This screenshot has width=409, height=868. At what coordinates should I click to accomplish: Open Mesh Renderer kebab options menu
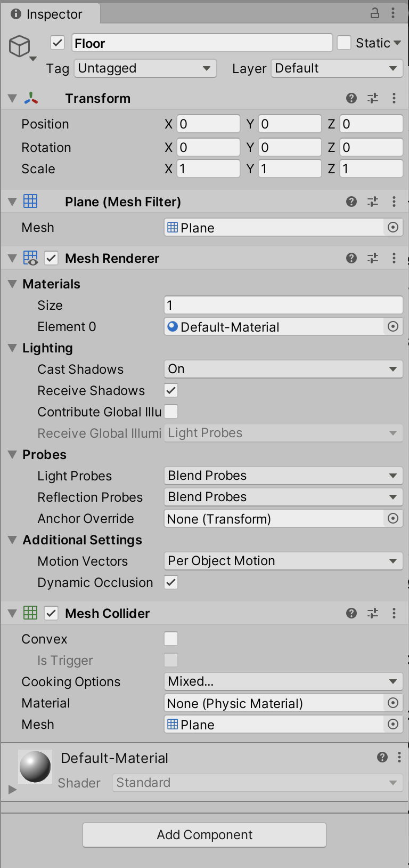click(394, 258)
